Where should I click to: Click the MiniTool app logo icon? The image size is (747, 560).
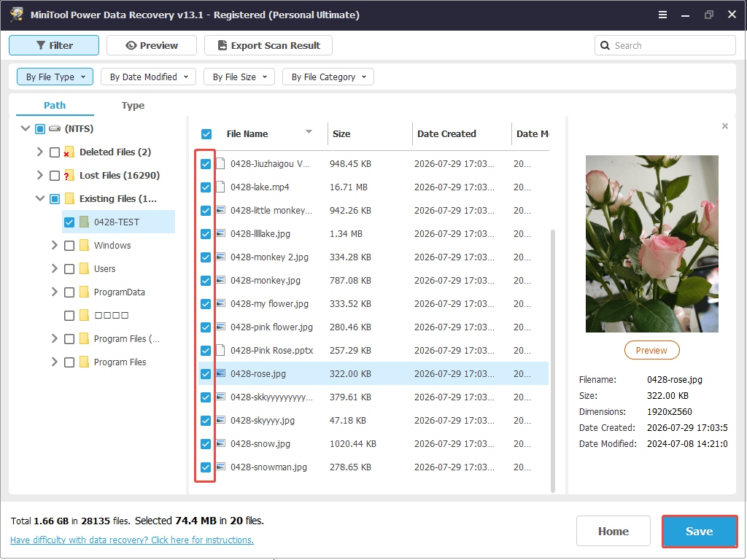click(17, 15)
